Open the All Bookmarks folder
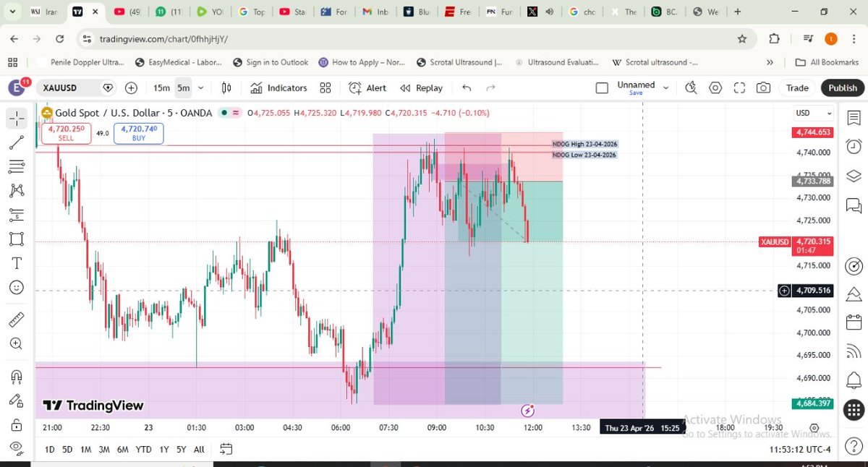Image resolution: width=868 pixels, height=467 pixels. [x=826, y=62]
